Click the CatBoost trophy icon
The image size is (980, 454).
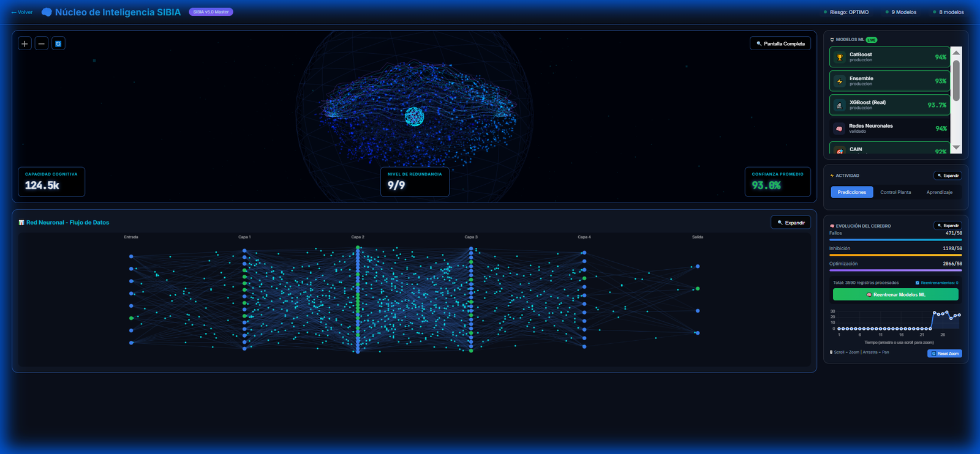[x=840, y=58]
